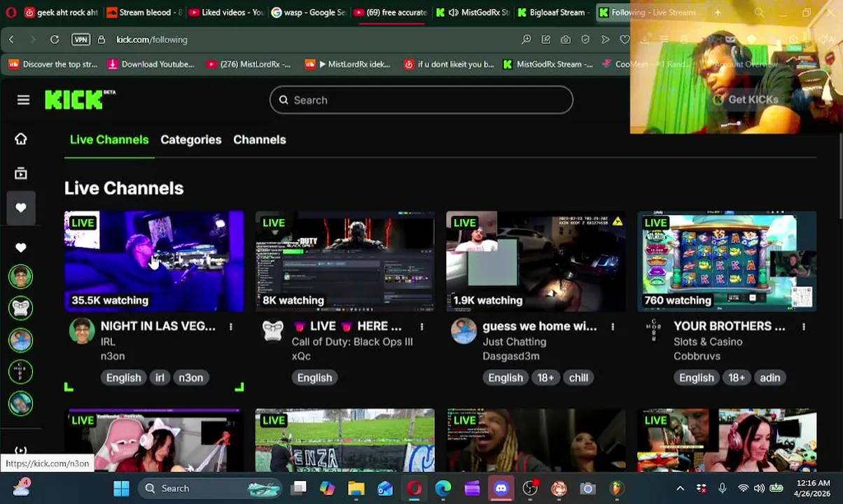This screenshot has height=504, width=843.
Task: Open options menu for Cobbruvs stream card
Action: point(804,326)
